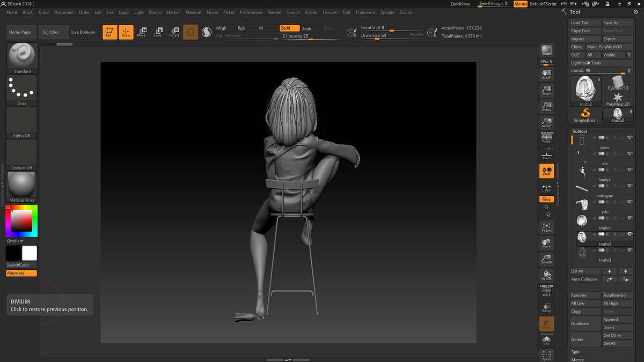This screenshot has width=644, height=362.
Task: Click the SimpleBrush tool icon
Action: click(x=586, y=115)
